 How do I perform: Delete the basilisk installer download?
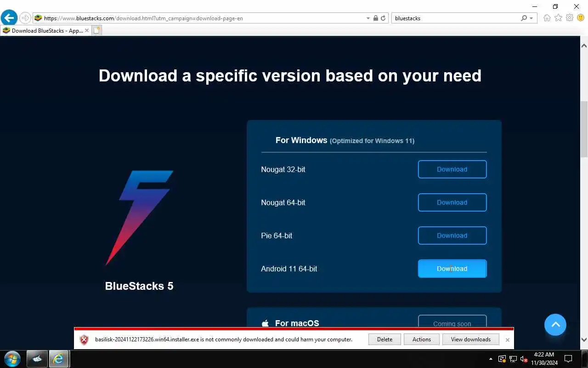(384, 339)
